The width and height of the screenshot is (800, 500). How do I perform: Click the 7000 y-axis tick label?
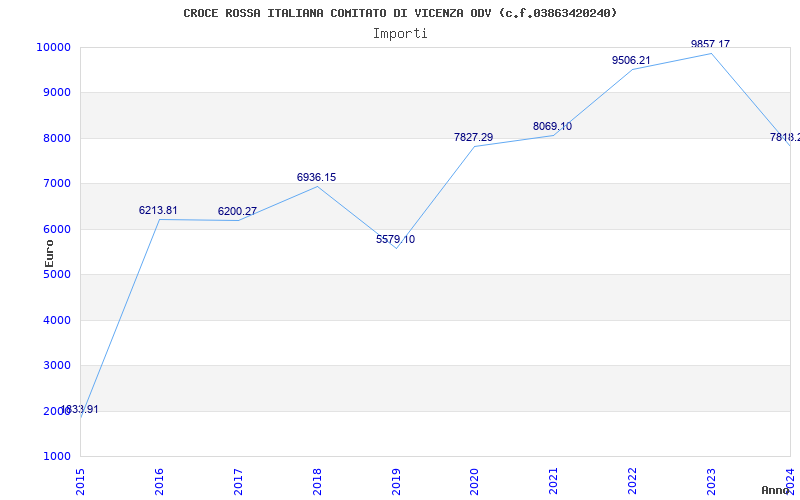[56, 184]
